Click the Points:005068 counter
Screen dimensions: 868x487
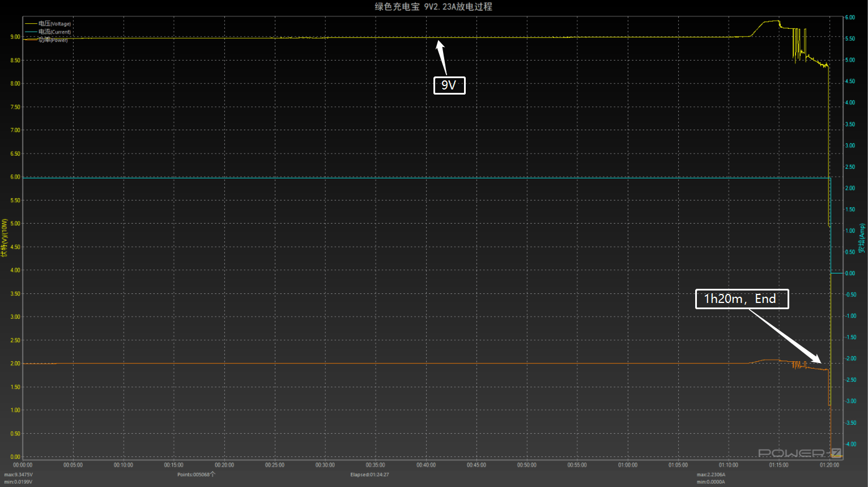click(x=196, y=475)
